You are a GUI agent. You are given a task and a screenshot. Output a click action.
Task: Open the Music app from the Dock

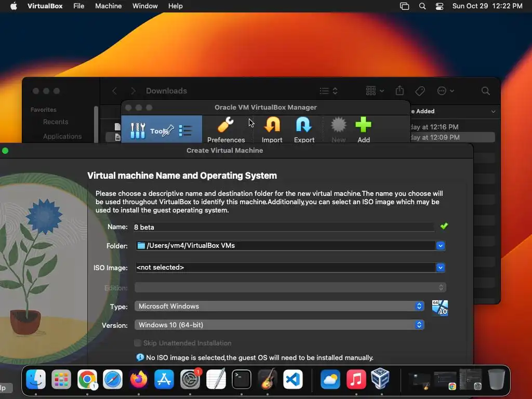coord(356,379)
